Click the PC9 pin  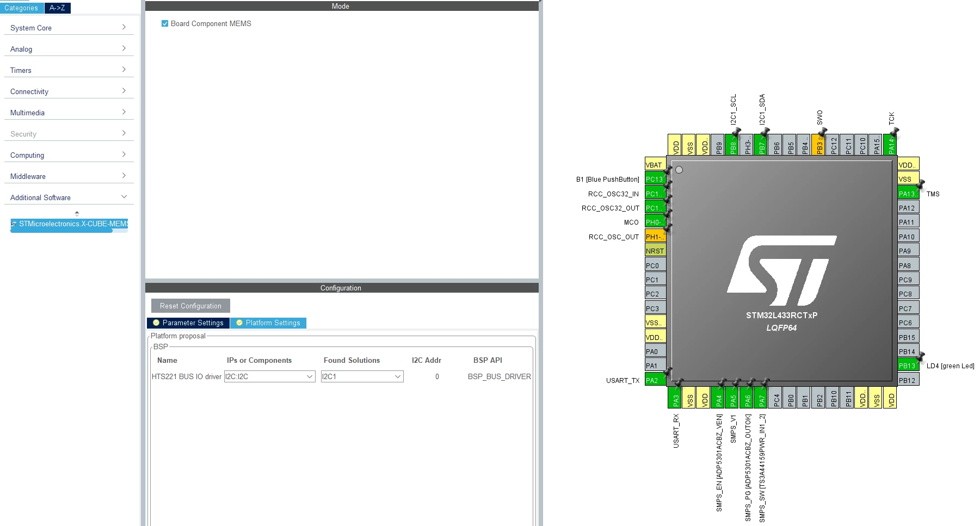point(908,280)
